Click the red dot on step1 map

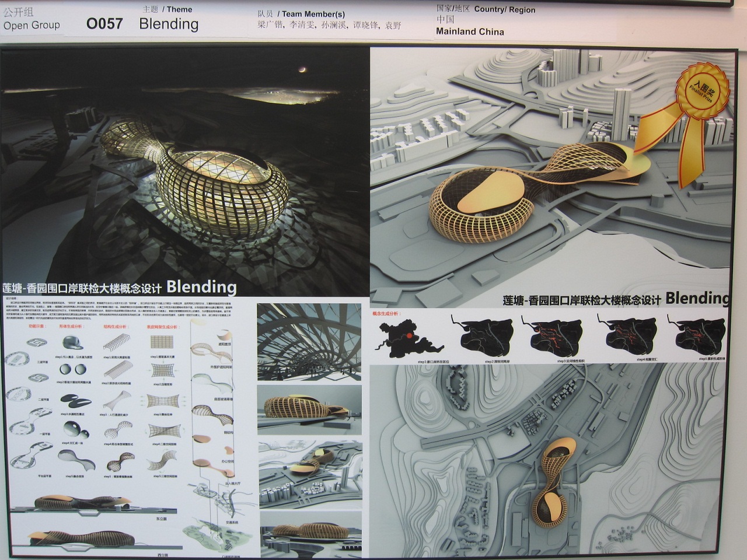(410, 335)
